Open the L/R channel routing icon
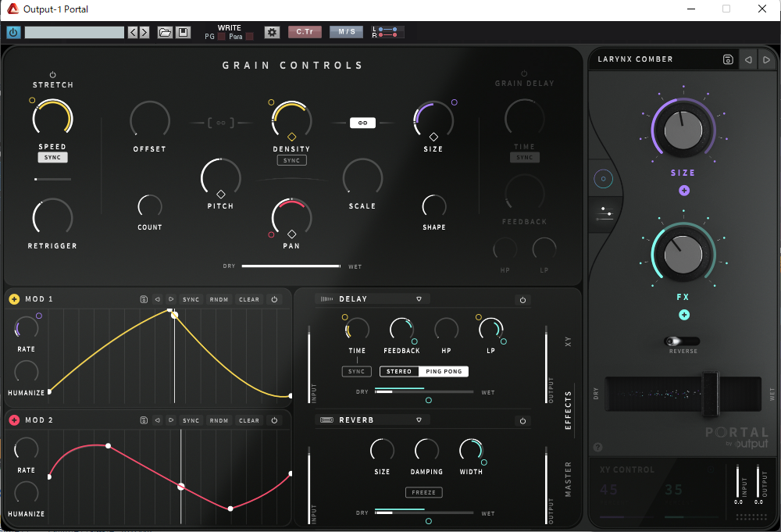 [387, 32]
